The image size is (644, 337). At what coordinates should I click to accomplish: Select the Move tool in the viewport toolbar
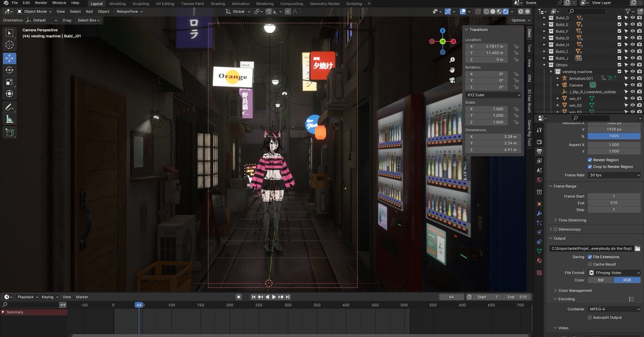[x=9, y=58]
